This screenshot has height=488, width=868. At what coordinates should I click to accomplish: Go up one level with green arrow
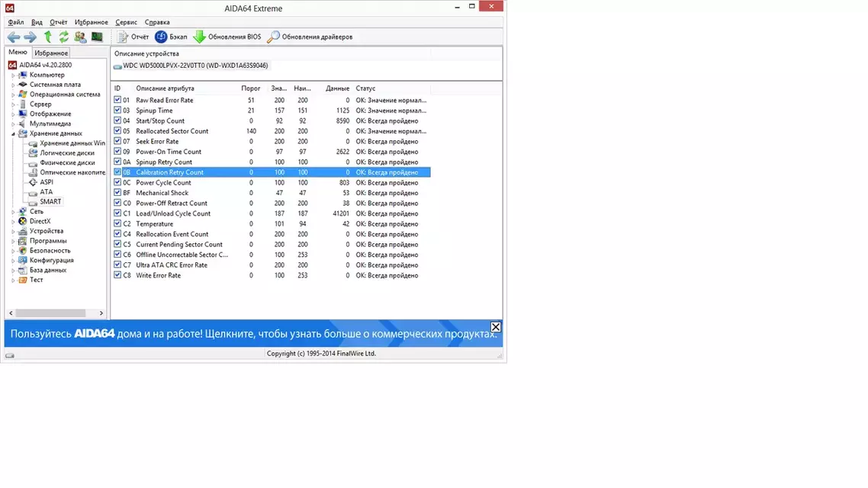click(47, 37)
